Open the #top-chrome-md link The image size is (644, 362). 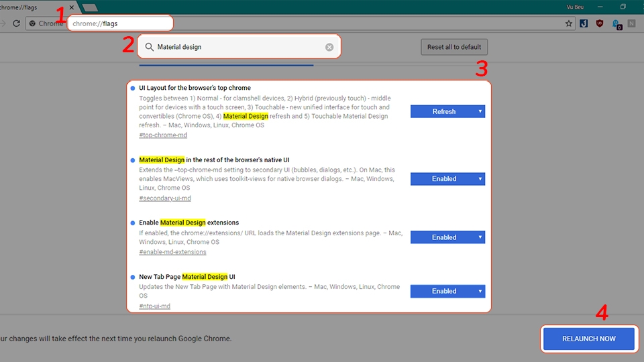coord(163,135)
